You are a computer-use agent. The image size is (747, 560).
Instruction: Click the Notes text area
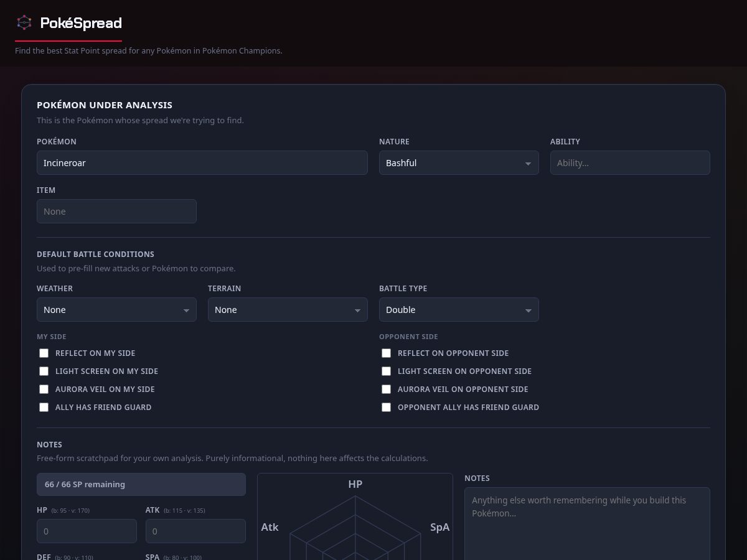coord(587,523)
